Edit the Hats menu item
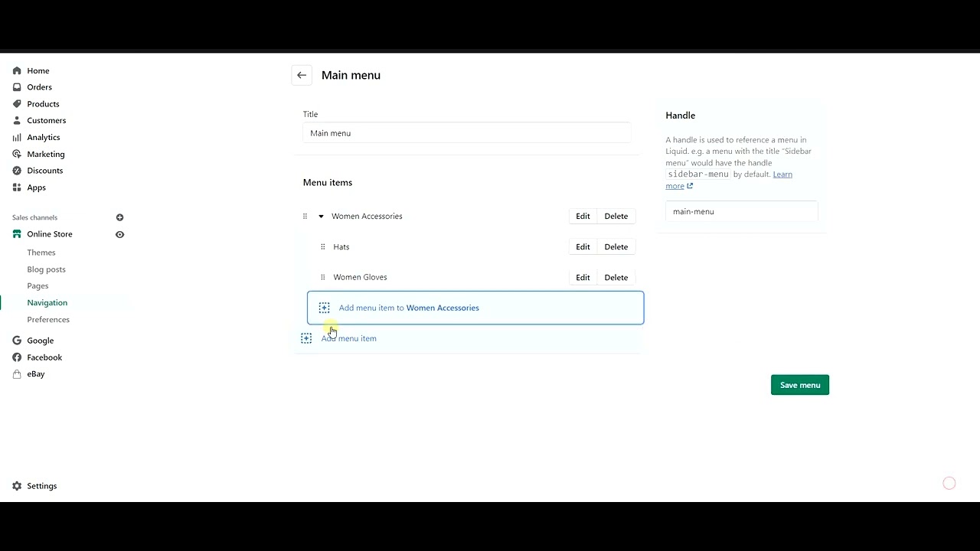Viewport: 980px width, 551px height. (583, 247)
